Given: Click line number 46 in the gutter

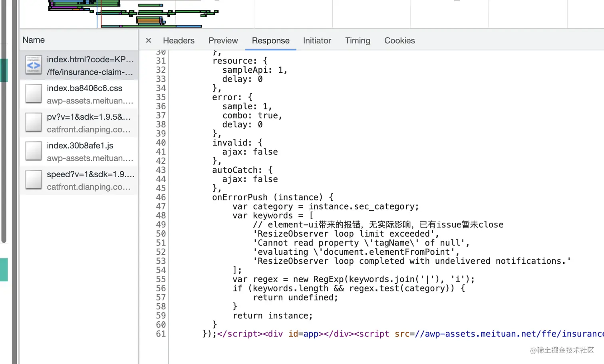Looking at the screenshot, I should tap(161, 197).
